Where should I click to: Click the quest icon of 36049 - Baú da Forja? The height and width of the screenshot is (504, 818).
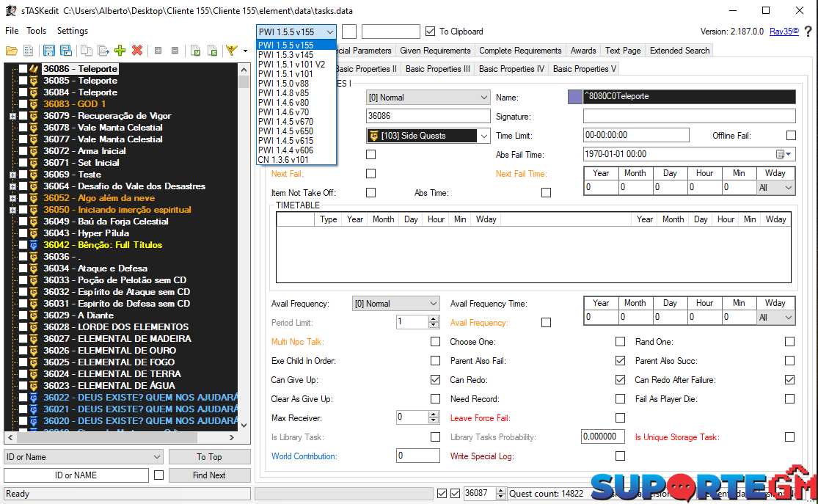click(34, 222)
